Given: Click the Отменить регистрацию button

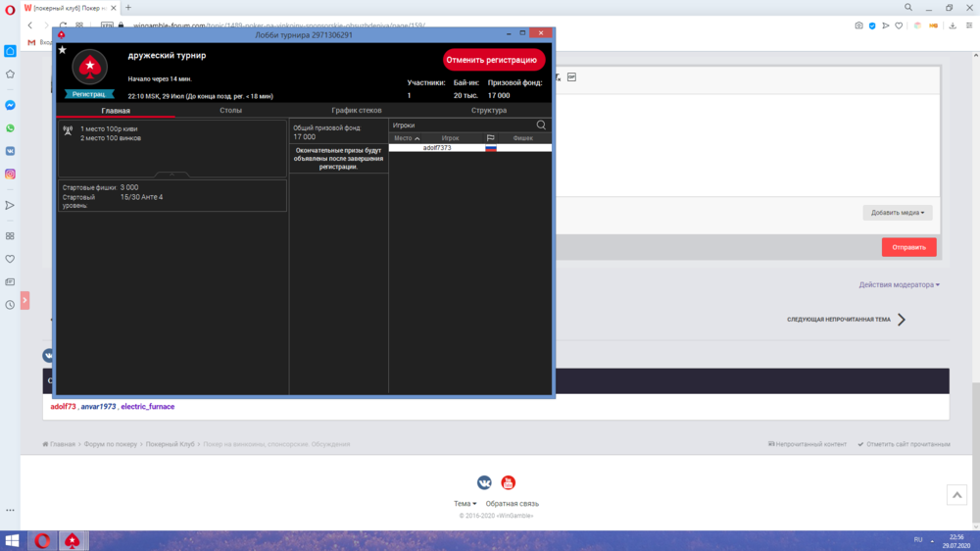Looking at the screenshot, I should pos(492,60).
